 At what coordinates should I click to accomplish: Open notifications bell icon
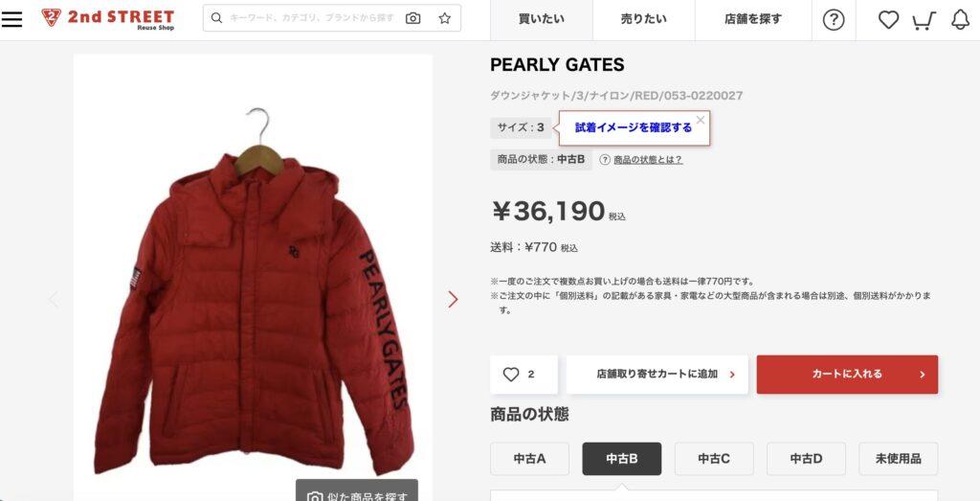coord(961,20)
